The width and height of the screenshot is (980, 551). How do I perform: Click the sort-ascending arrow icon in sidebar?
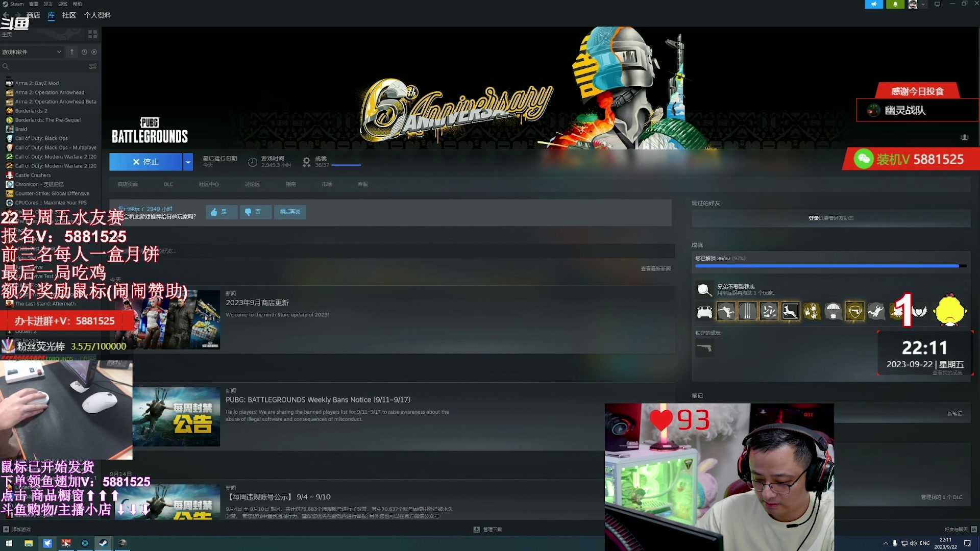pyautogui.click(x=72, y=52)
